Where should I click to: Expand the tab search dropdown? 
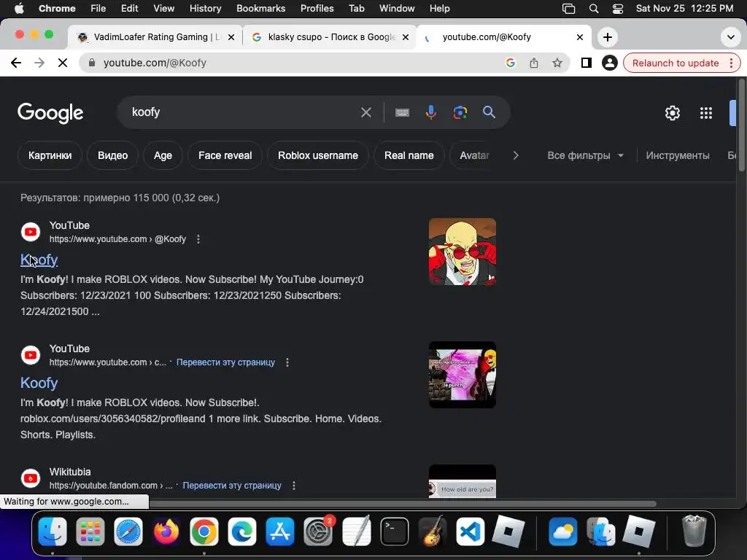click(x=730, y=37)
